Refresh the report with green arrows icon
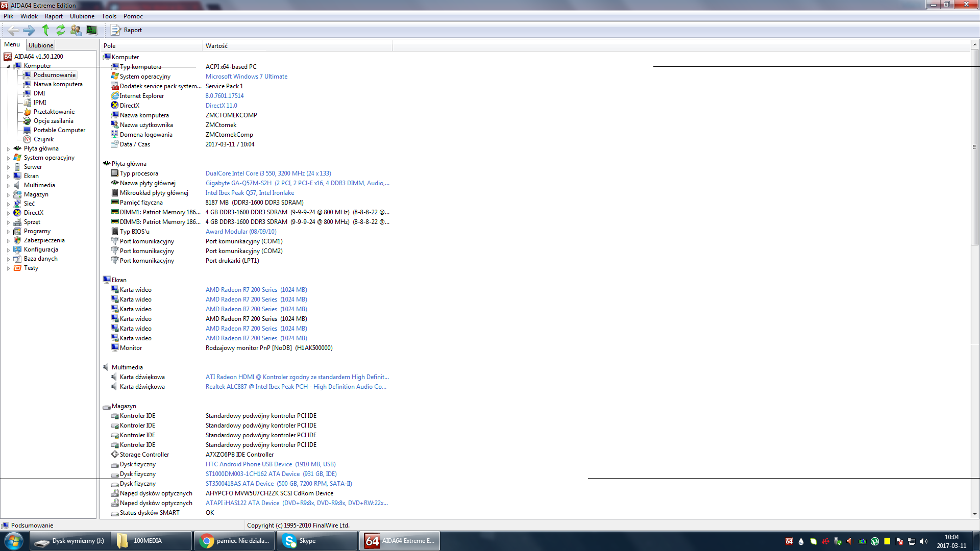The image size is (980, 551). click(61, 30)
